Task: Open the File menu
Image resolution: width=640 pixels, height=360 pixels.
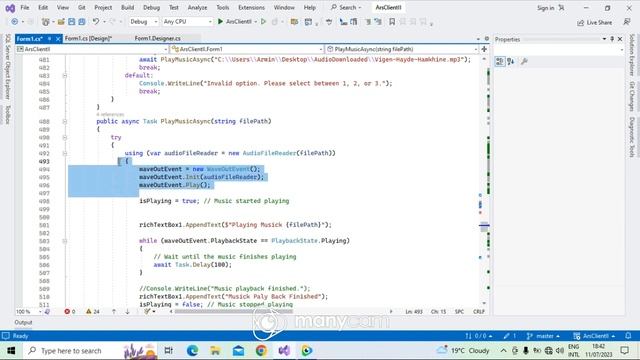Action: coord(24,8)
